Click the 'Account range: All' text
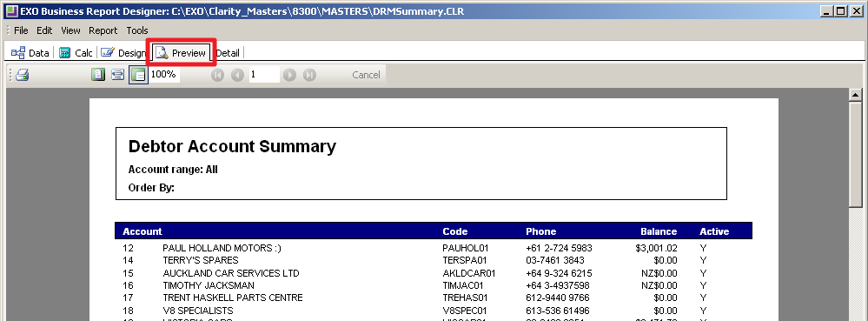The width and height of the screenshot is (868, 321). click(x=173, y=170)
